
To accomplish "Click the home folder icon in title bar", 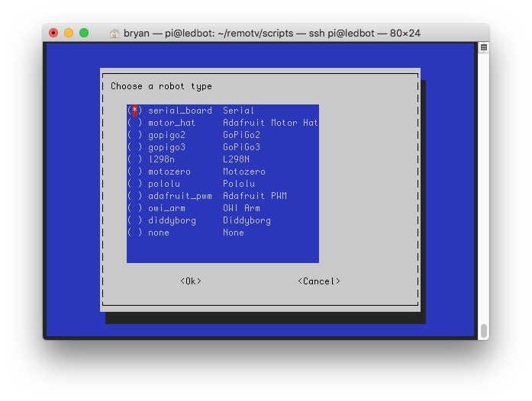I will (114, 34).
